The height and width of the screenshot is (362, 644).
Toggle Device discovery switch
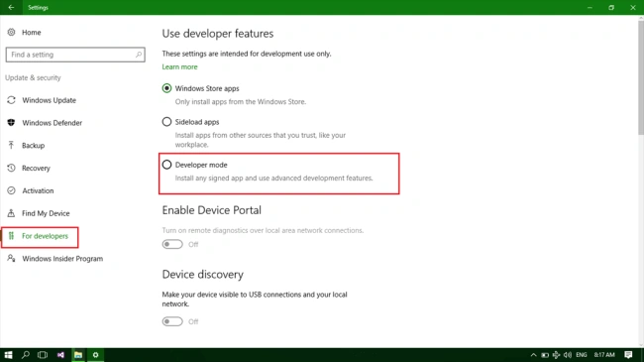172,321
